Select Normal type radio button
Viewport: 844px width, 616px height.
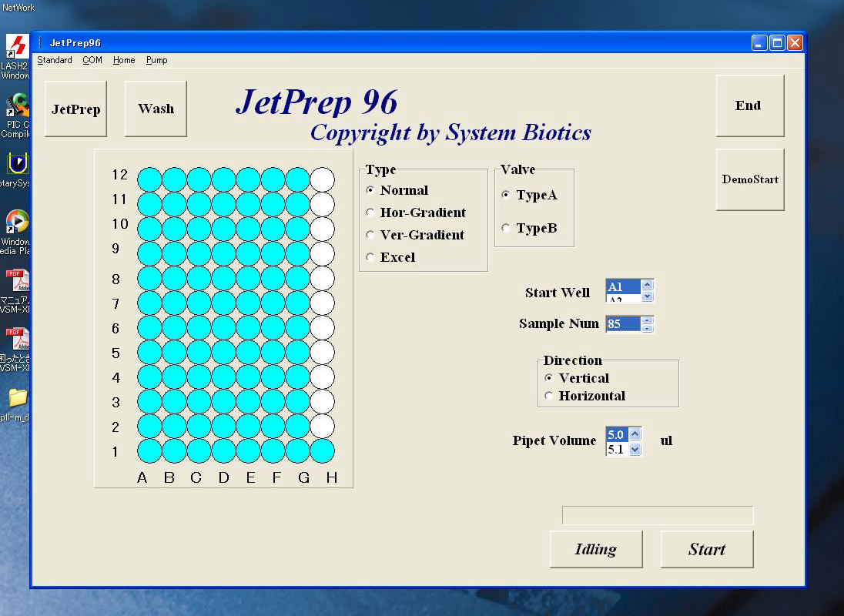(x=370, y=190)
